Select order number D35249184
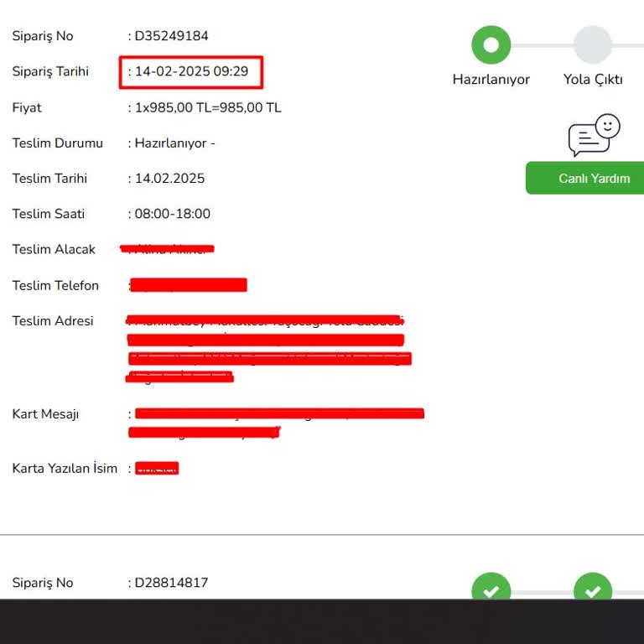Screen dimensions: 644x644 pos(171,36)
